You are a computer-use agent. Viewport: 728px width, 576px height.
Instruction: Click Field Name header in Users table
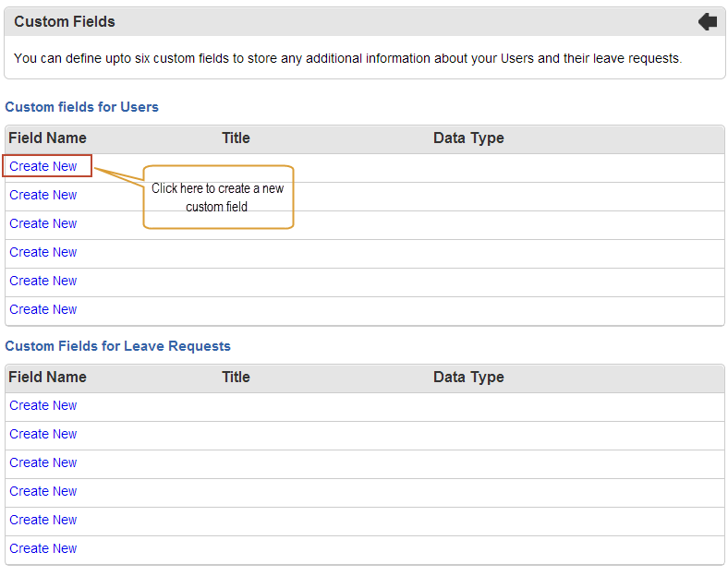point(47,138)
